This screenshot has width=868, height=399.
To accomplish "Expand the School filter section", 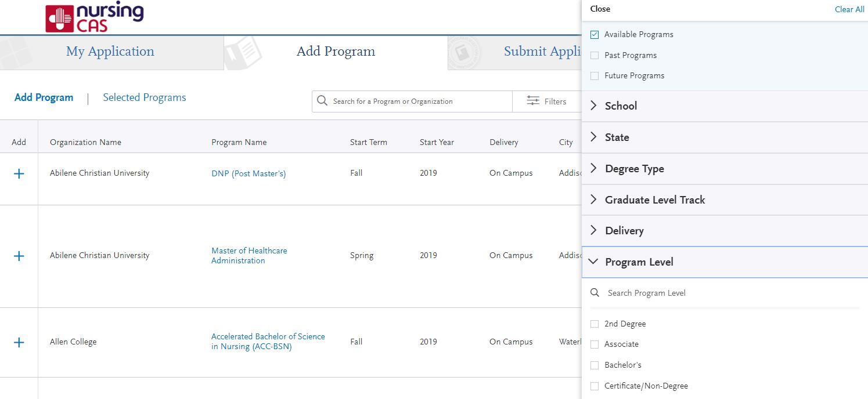I will point(621,106).
